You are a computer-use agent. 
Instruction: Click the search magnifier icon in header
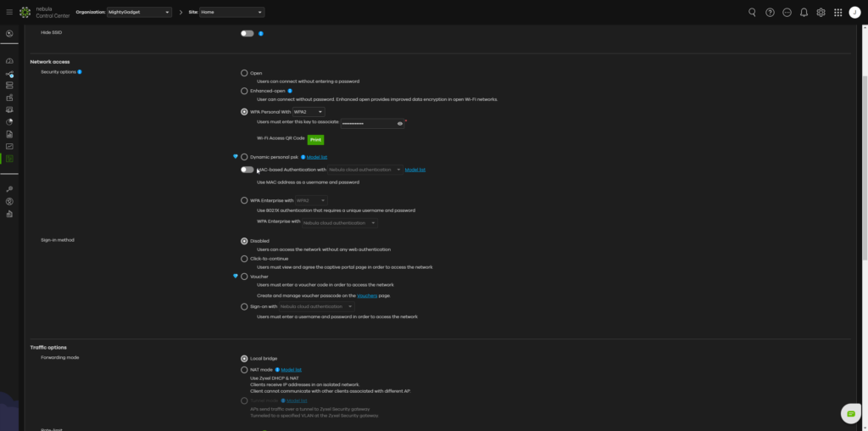(752, 12)
